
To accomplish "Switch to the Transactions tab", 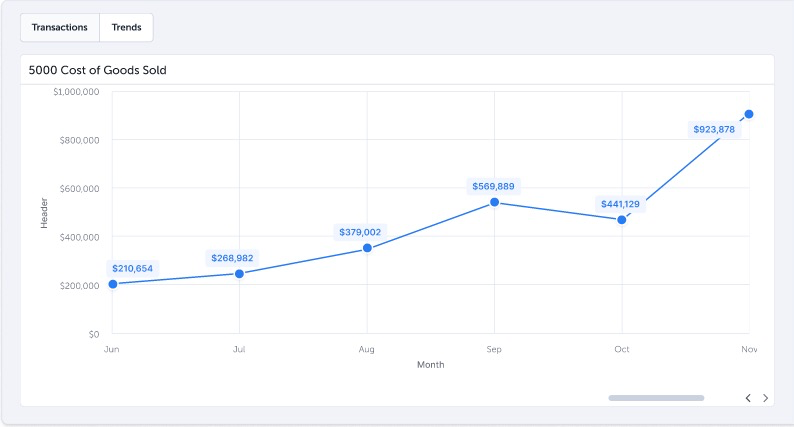I will tap(60, 27).
